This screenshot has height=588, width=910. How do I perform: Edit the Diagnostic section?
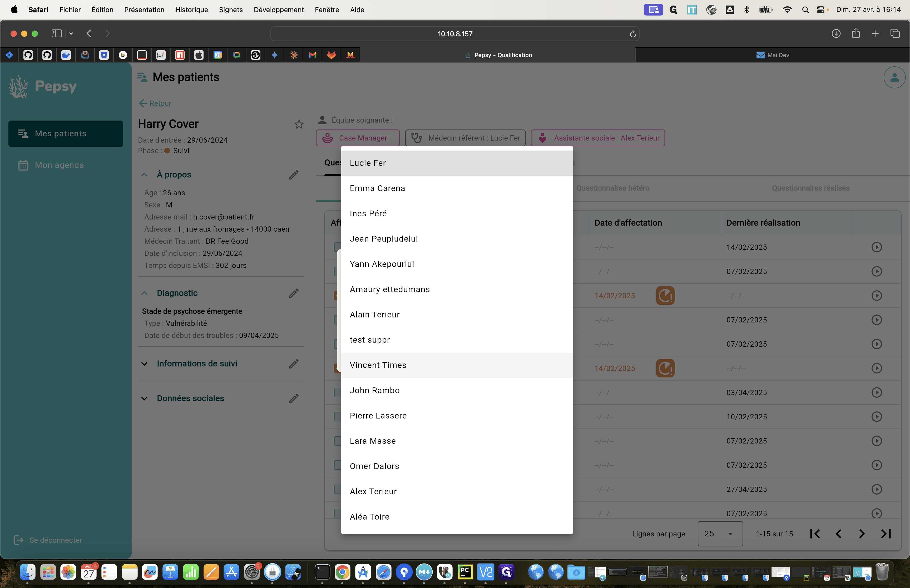(294, 293)
